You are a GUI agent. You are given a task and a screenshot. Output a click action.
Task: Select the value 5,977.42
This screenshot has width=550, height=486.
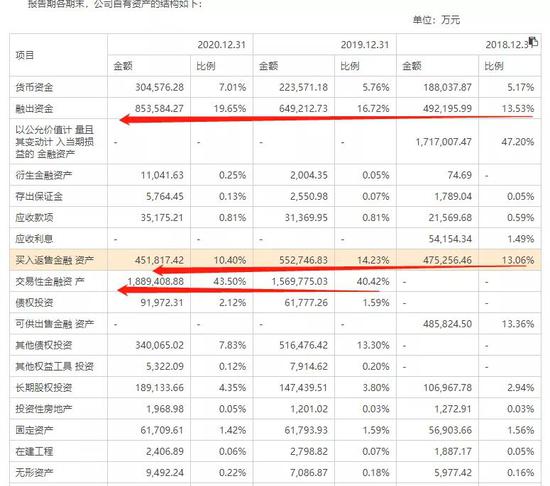point(453,473)
